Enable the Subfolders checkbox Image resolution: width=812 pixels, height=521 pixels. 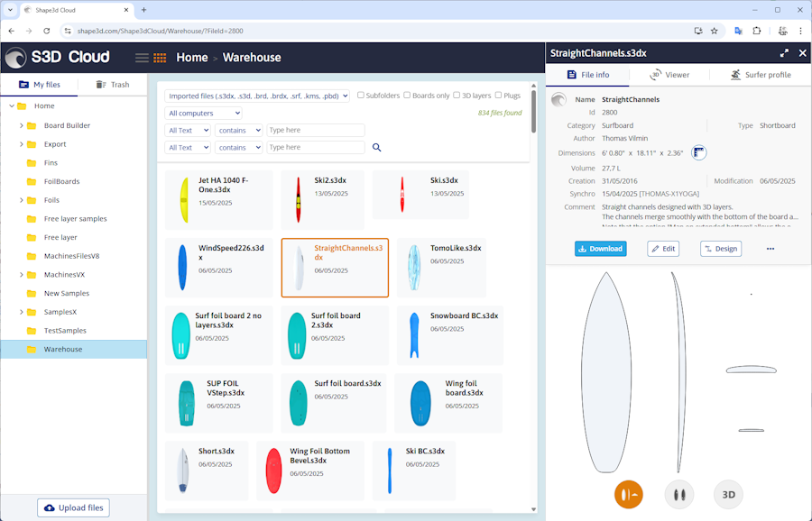[361, 96]
